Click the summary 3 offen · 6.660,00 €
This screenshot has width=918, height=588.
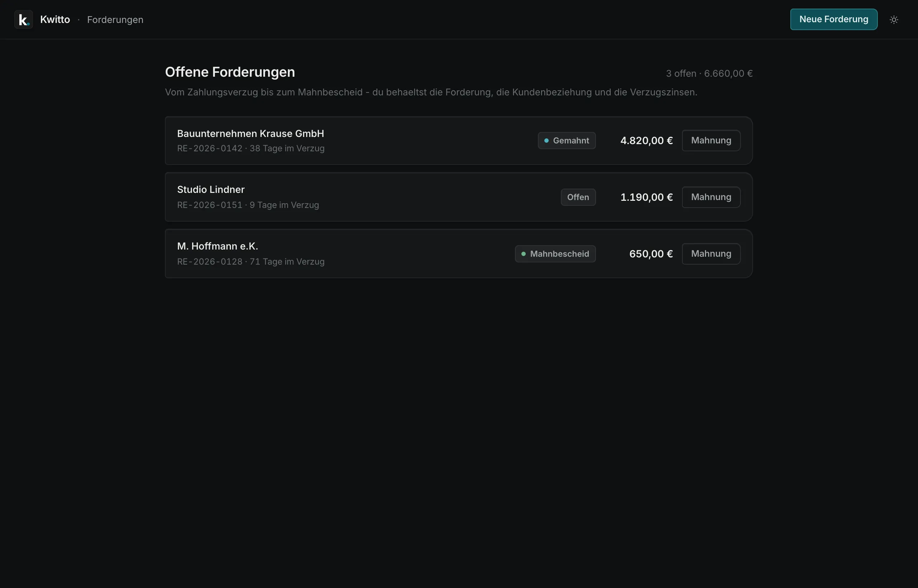[x=709, y=73]
